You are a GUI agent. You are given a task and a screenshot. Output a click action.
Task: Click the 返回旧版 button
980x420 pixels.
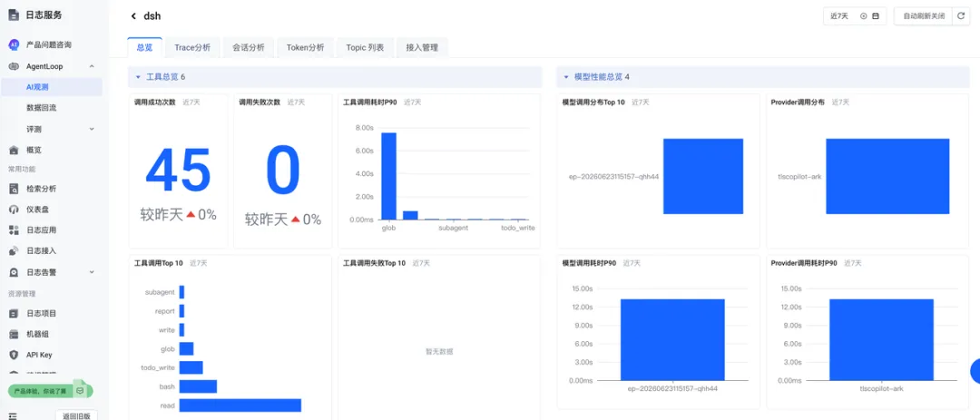(x=76, y=415)
